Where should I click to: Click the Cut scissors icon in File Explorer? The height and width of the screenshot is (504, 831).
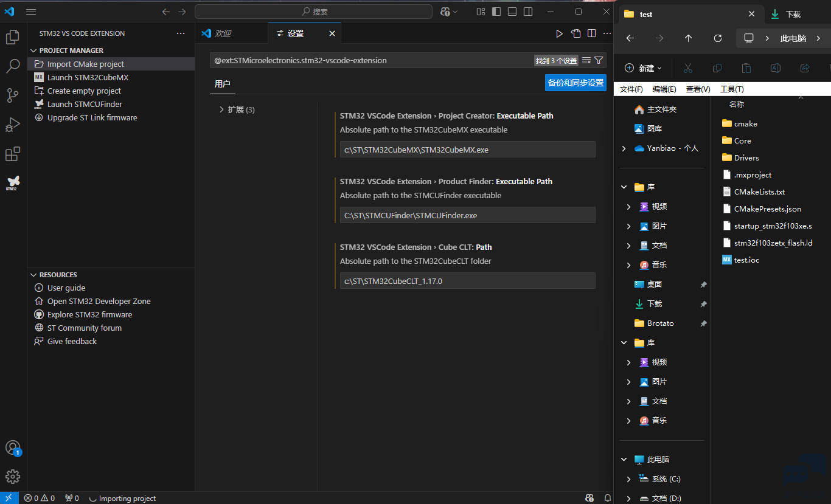coord(688,68)
